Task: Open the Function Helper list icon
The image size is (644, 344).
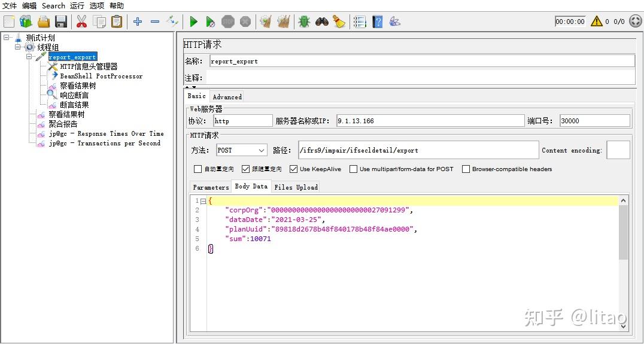Action: pos(360,22)
